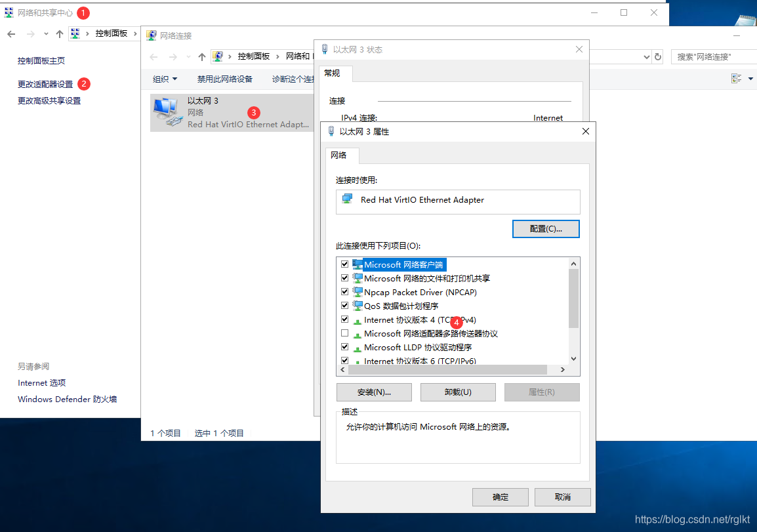Screen dimensions: 757x532
Task: Open 控制面板主页 link
Action: (x=41, y=61)
